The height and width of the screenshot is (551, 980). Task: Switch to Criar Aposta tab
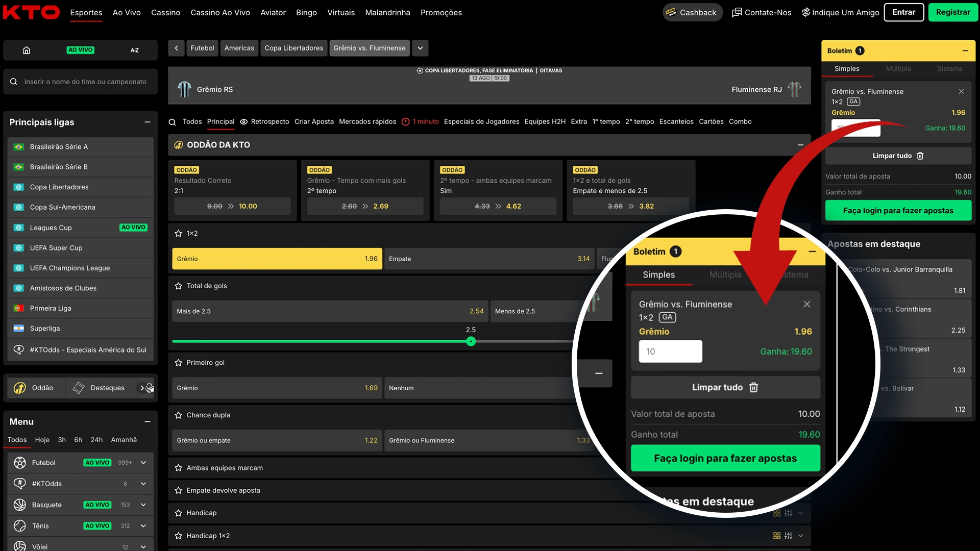click(314, 121)
